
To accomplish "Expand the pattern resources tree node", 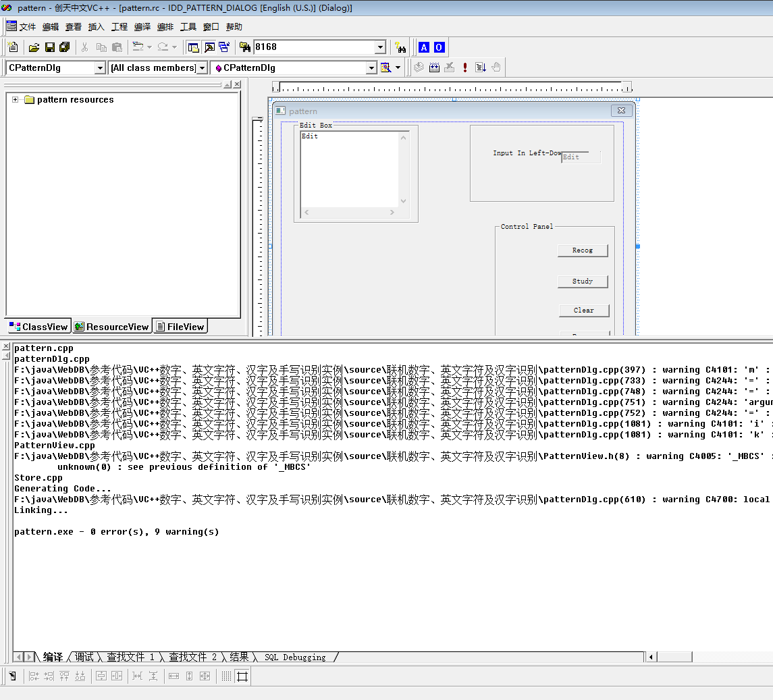I will click(x=15, y=100).
